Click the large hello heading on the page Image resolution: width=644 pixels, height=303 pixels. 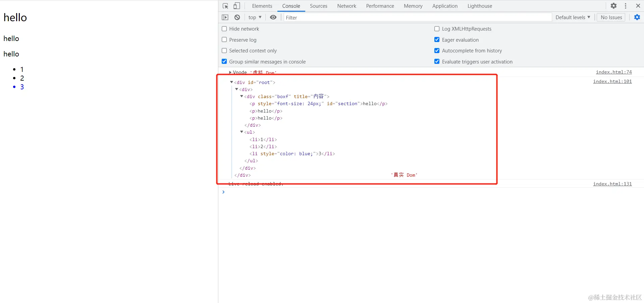click(15, 17)
